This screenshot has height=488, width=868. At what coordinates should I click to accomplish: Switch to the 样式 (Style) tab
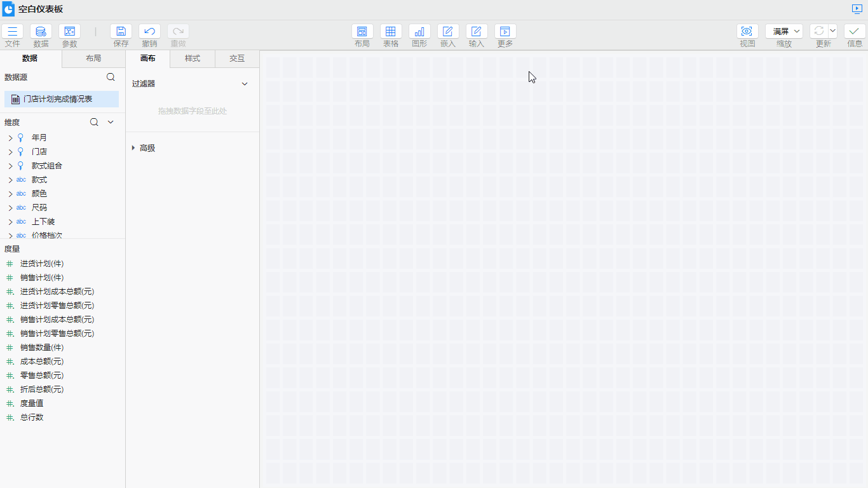tap(193, 58)
